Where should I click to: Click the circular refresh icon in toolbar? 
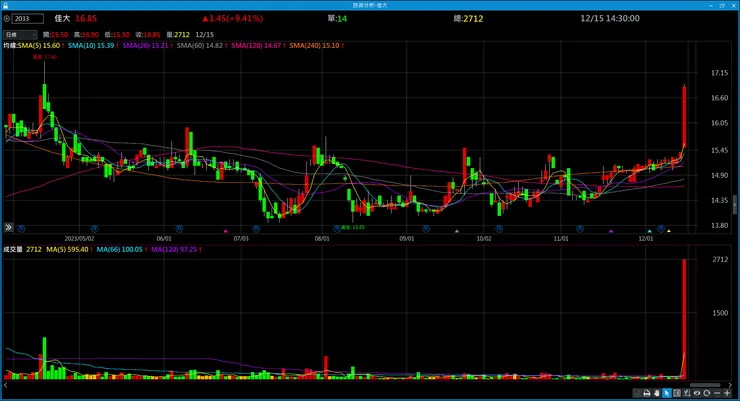pyautogui.click(x=706, y=393)
